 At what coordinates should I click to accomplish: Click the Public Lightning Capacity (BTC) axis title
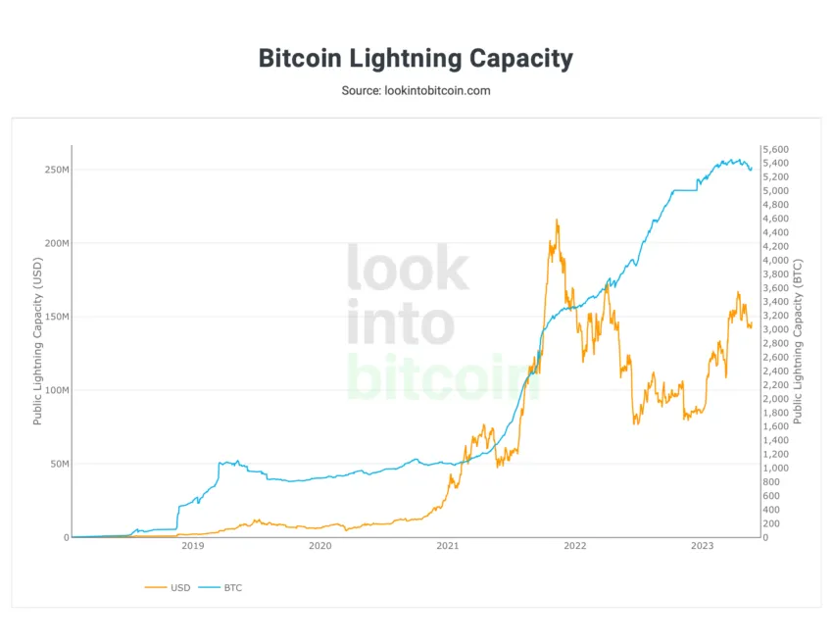[798, 341]
